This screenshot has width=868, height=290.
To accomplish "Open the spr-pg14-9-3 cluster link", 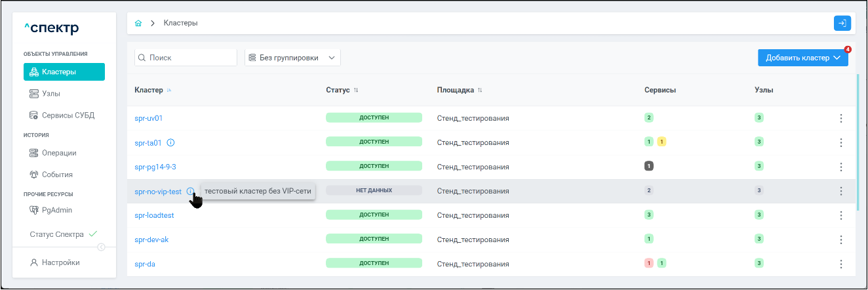I will coord(155,167).
